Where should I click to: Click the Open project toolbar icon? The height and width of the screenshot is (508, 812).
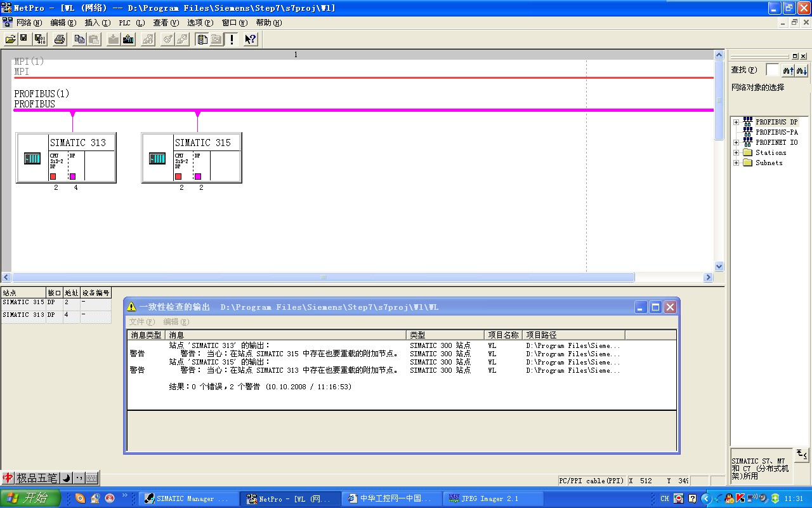[x=11, y=39]
